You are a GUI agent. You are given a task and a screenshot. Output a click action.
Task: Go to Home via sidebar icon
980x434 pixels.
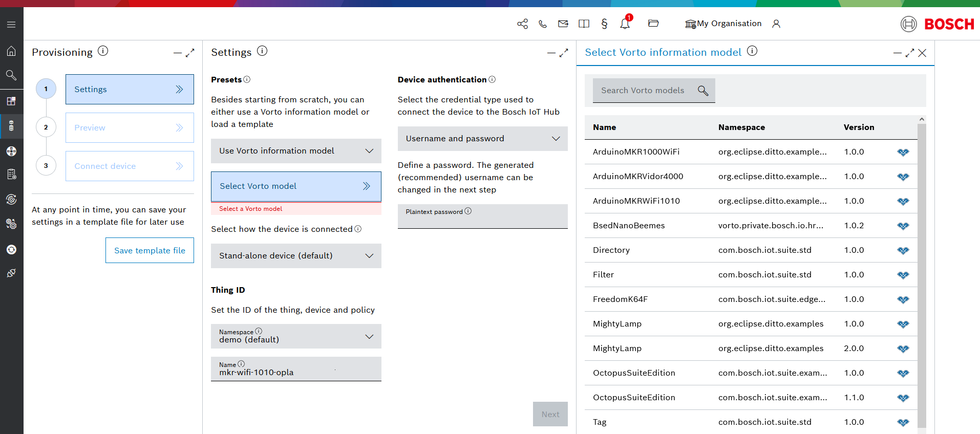(x=11, y=51)
